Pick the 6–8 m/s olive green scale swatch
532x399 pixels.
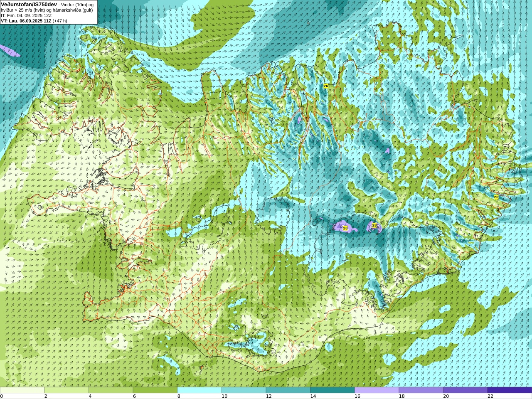point(155,390)
